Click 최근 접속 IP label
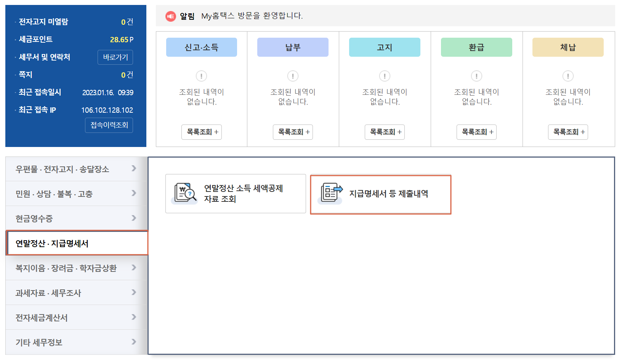Screen dimensions: 622x364 pos(37,110)
